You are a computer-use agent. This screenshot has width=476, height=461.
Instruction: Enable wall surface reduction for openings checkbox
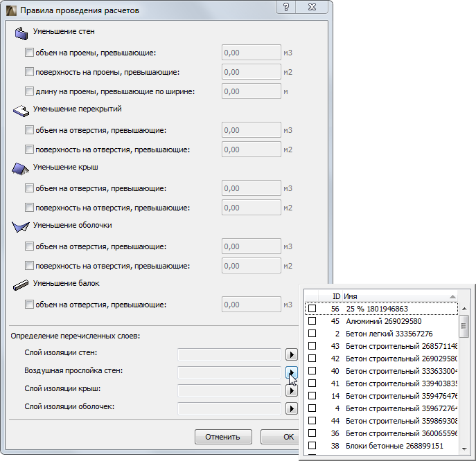(x=29, y=72)
